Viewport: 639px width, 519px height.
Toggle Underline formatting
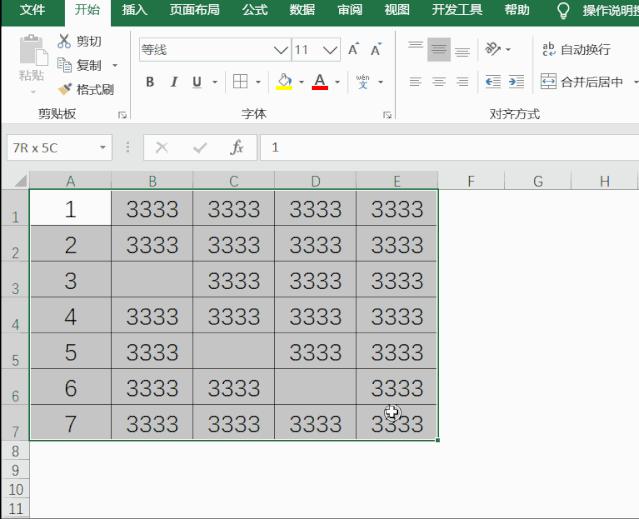pos(197,82)
